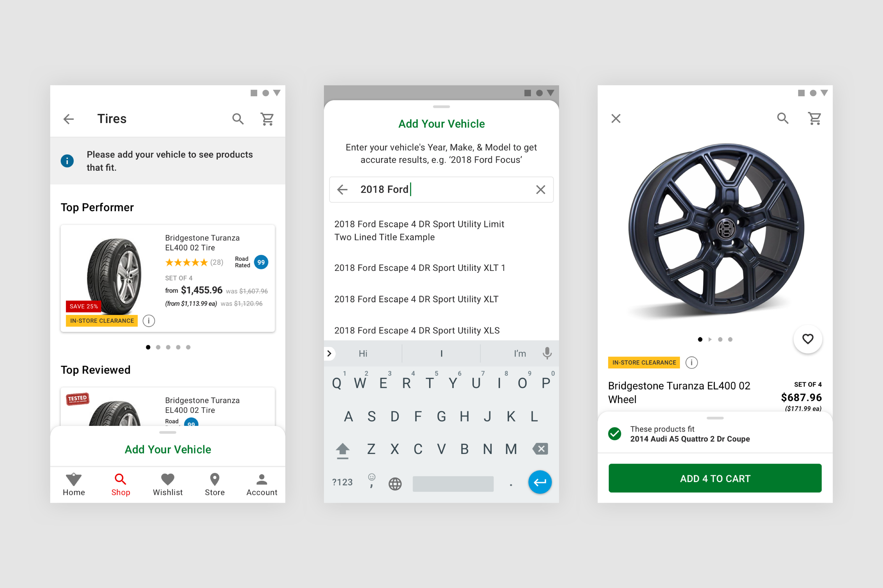
Task: Open the Account tab
Action: (262, 485)
